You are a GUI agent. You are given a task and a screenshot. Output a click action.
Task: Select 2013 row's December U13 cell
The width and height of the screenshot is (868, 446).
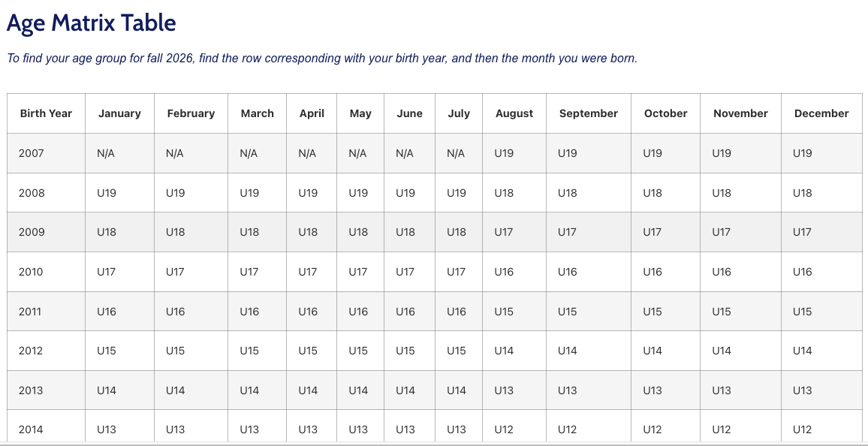tap(802, 390)
